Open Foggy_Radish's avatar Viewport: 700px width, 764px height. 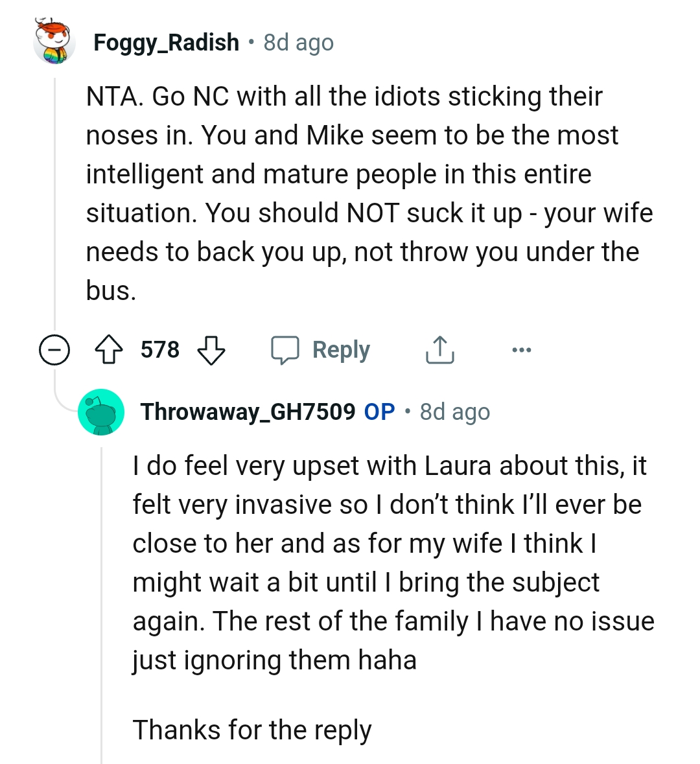[54, 41]
